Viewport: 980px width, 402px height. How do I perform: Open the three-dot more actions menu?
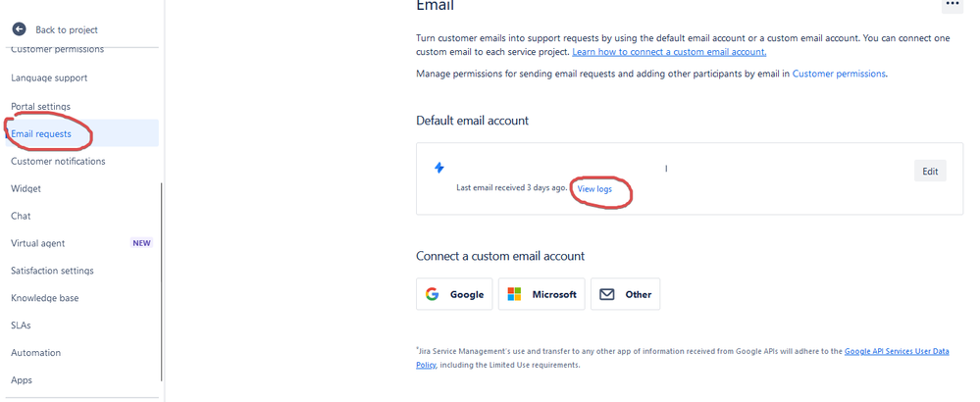(x=952, y=4)
